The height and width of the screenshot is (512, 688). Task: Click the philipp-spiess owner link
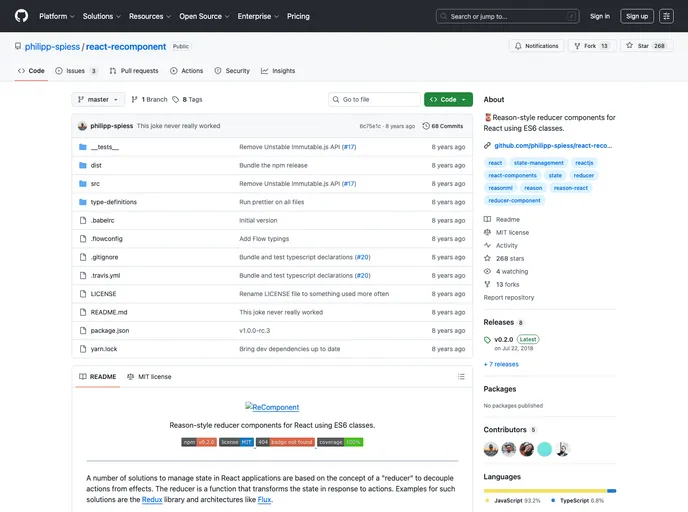click(x=52, y=47)
